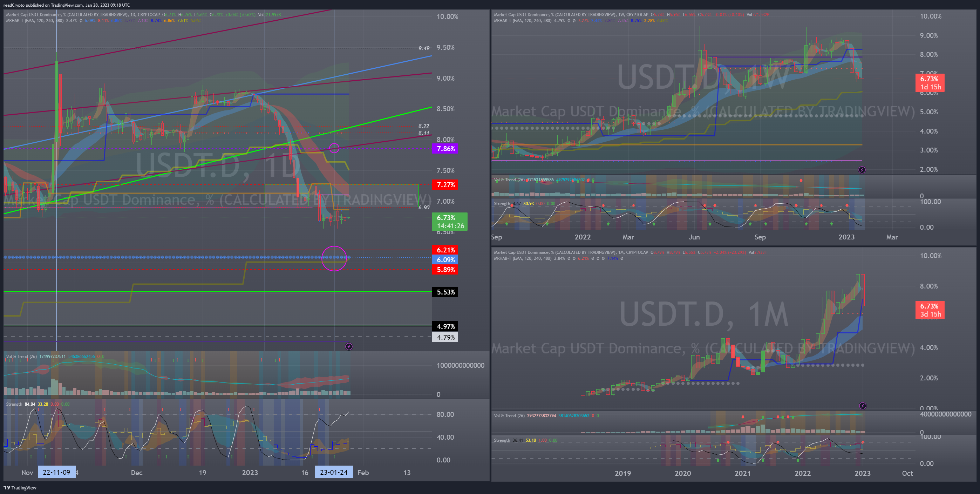The height and width of the screenshot is (494, 980).
Task: Click the lightning icon in the 1M chart
Action: 863,406
